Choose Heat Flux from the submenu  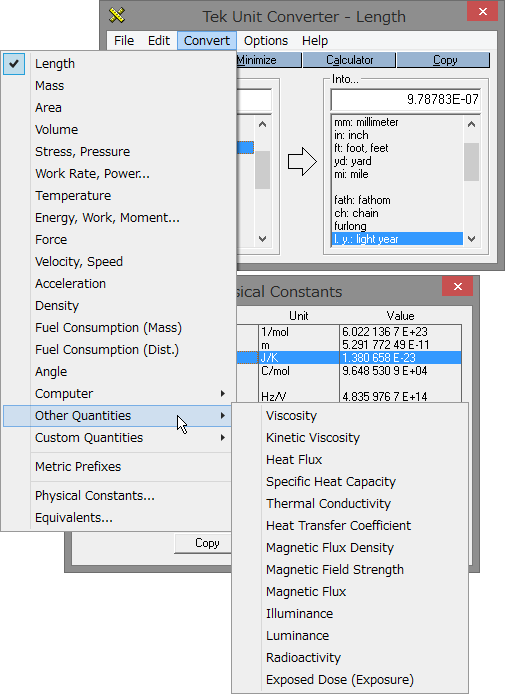350,459
